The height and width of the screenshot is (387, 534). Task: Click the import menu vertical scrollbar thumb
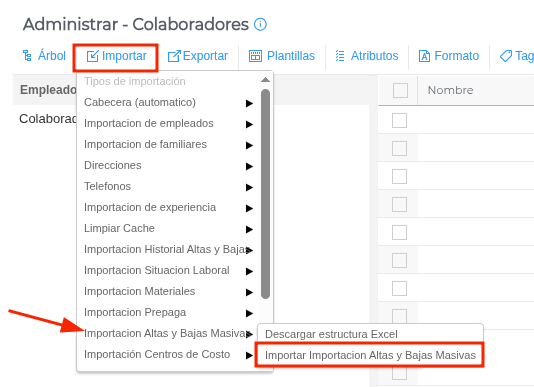pyautogui.click(x=265, y=194)
